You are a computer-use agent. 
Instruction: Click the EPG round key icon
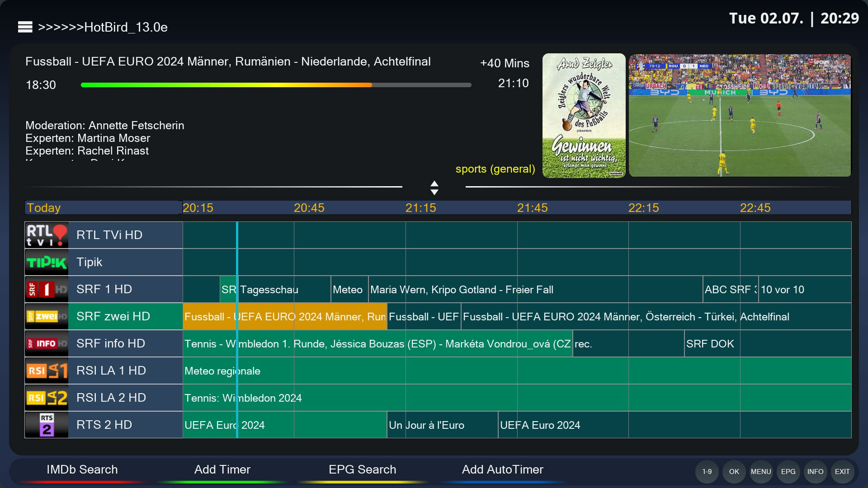(x=788, y=471)
